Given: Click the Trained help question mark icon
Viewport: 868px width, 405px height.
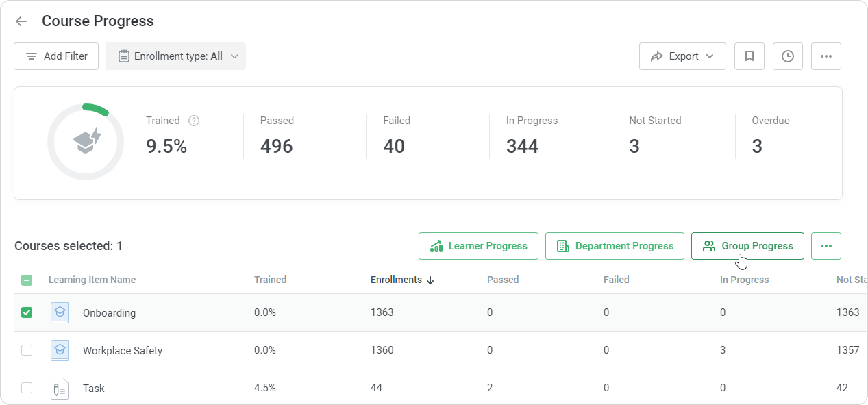Looking at the screenshot, I should click(194, 121).
